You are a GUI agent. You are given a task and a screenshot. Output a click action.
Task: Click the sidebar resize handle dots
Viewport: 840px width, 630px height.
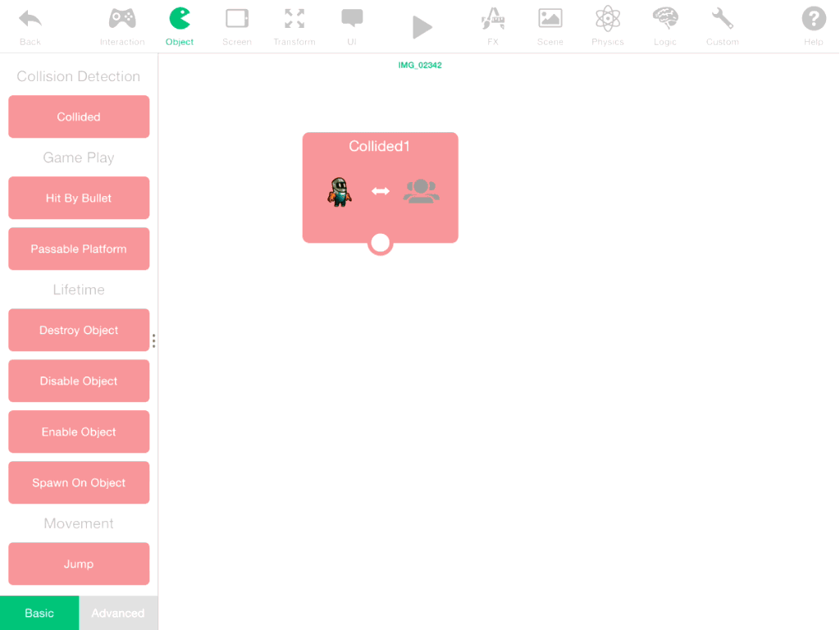(153, 340)
